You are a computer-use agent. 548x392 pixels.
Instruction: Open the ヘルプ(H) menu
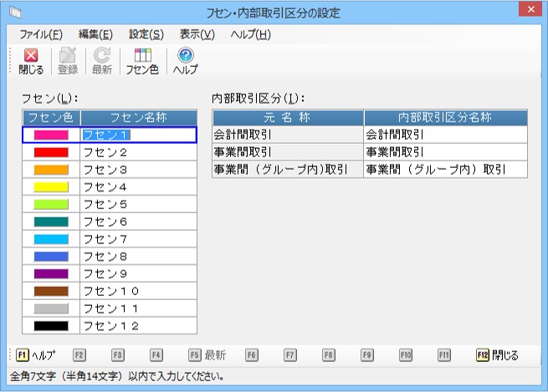pyautogui.click(x=251, y=34)
